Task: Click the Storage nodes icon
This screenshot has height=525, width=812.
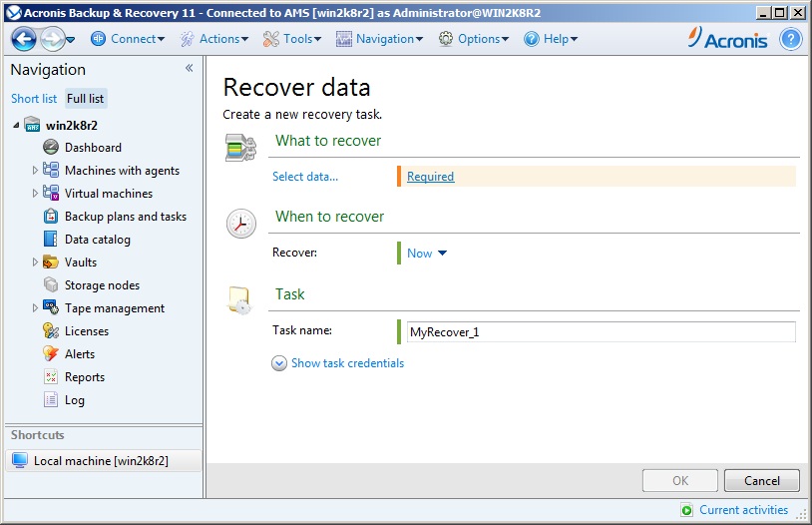Action: pyautogui.click(x=51, y=284)
